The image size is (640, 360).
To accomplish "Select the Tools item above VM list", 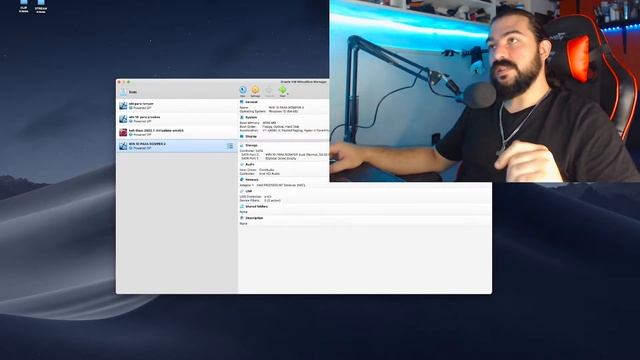I will pyautogui.click(x=176, y=92).
